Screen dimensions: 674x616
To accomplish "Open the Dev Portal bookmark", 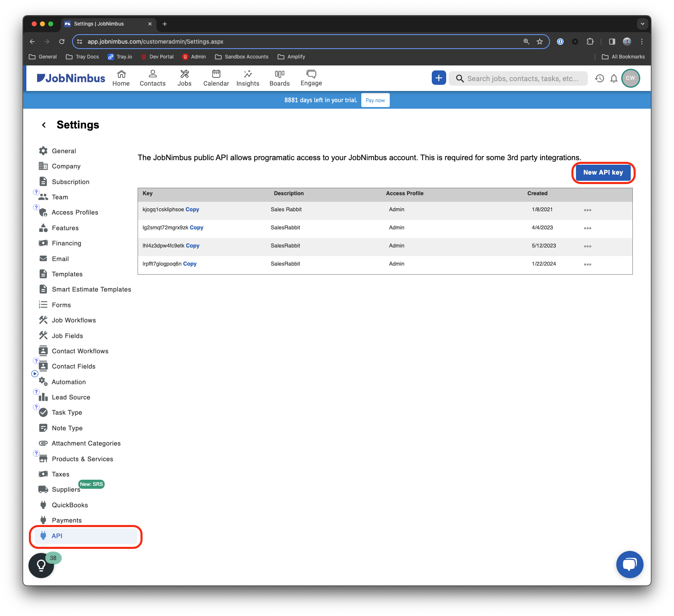I will 157,57.
